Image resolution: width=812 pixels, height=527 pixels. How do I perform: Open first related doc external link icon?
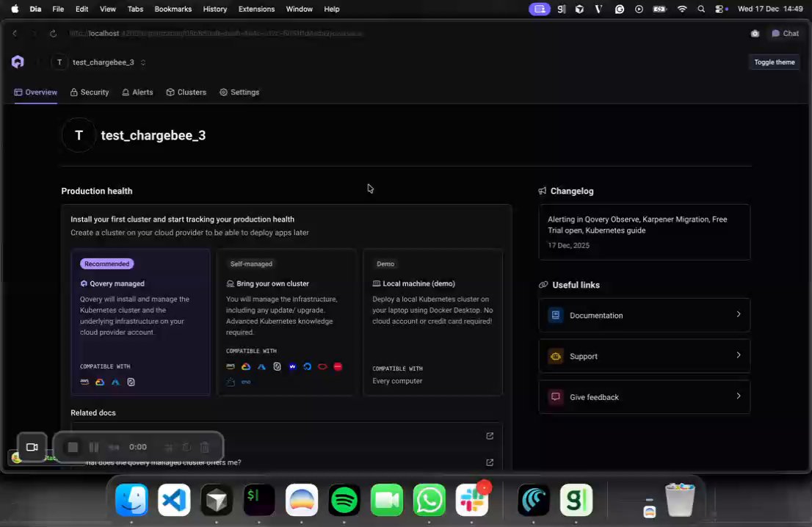[x=490, y=436]
